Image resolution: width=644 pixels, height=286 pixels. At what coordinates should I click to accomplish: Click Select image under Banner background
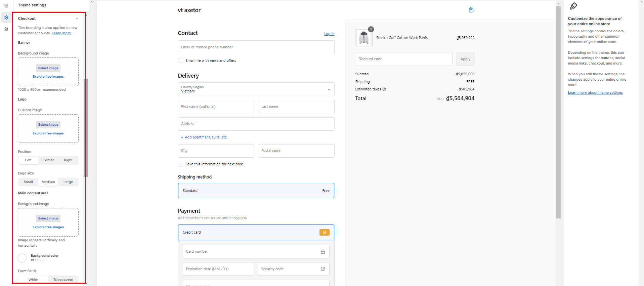click(48, 68)
